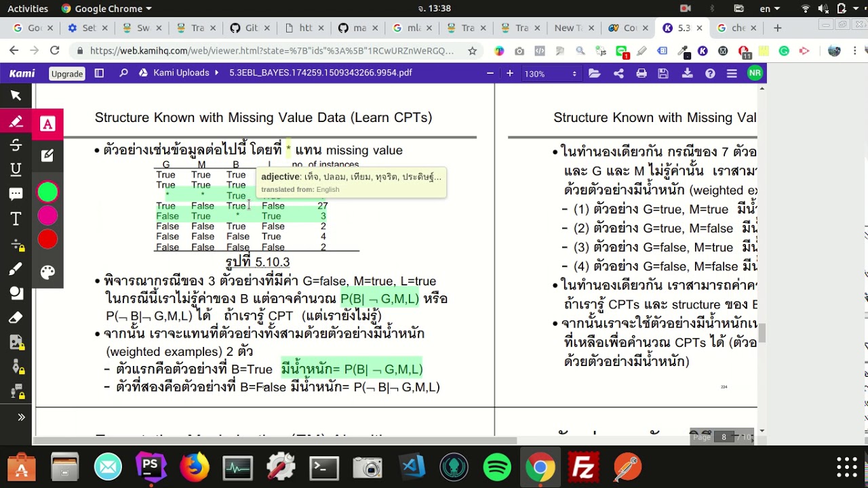Open Kami Uploads folder breadcrumb
This screenshot has height=488, width=868.
(x=180, y=73)
